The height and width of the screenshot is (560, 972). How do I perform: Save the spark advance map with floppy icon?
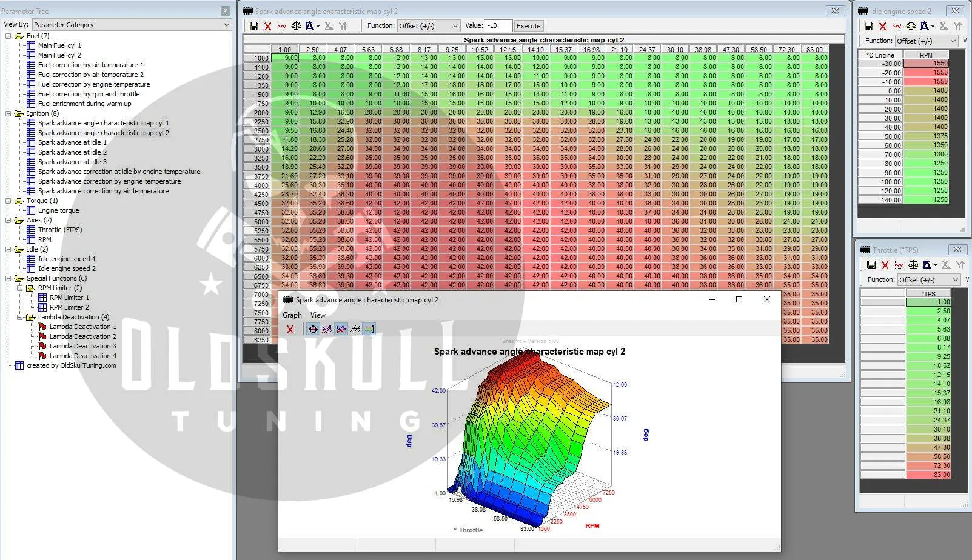254,26
